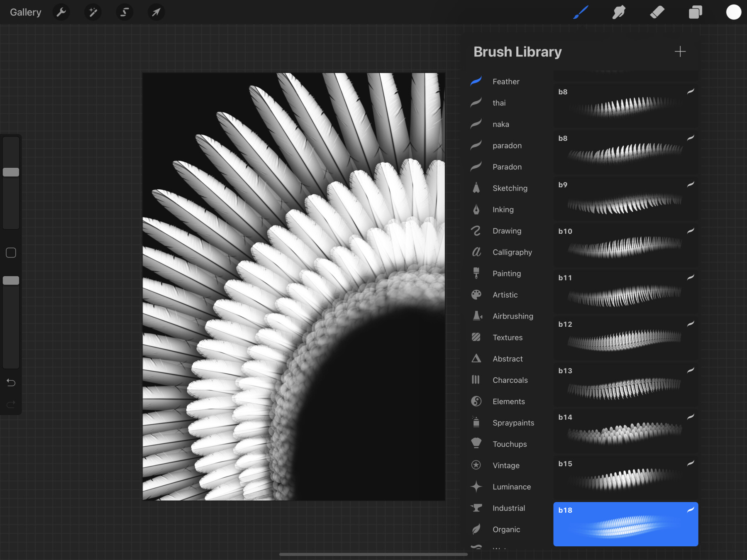The image size is (747, 560).
Task: Choose the b11 feather brush
Action: 625,292
